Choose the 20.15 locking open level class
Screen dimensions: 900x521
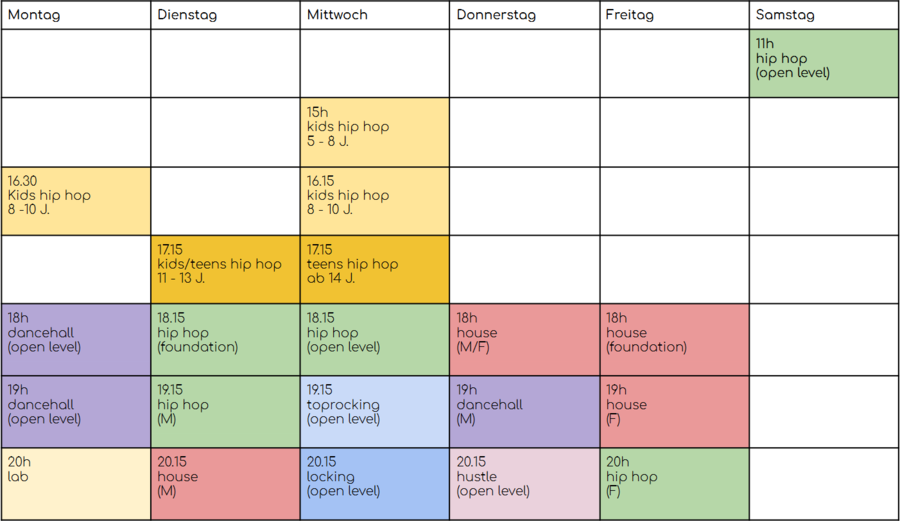[x=375, y=484]
